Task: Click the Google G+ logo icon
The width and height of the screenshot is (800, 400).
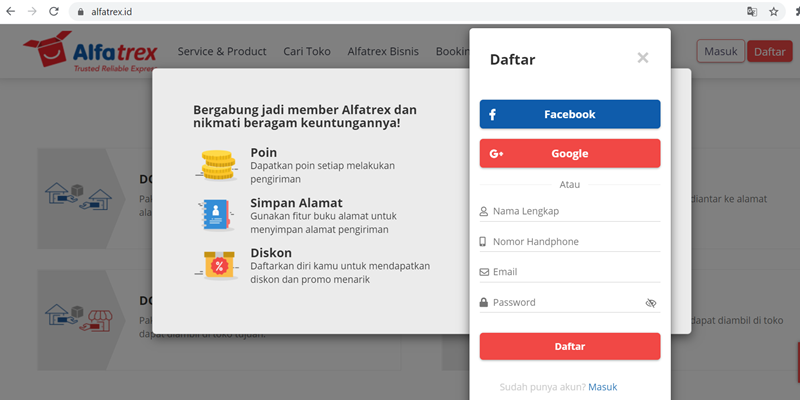Action: (x=496, y=154)
